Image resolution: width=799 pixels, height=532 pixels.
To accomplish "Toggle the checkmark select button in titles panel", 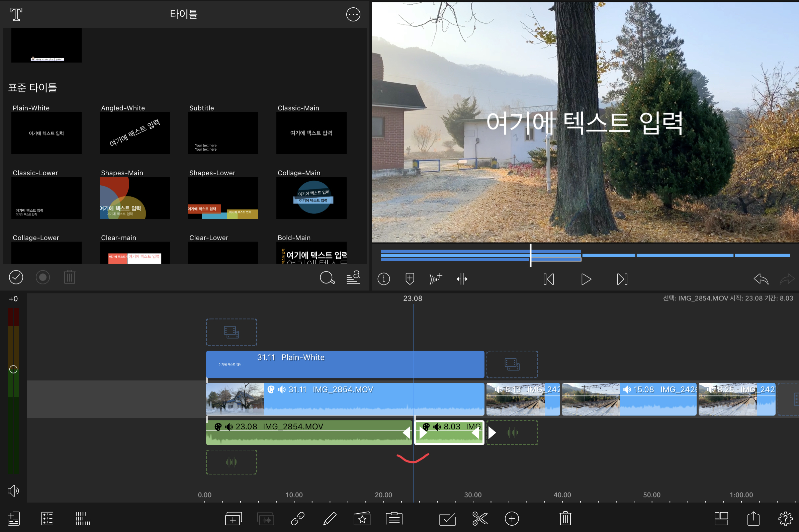I will pyautogui.click(x=16, y=277).
